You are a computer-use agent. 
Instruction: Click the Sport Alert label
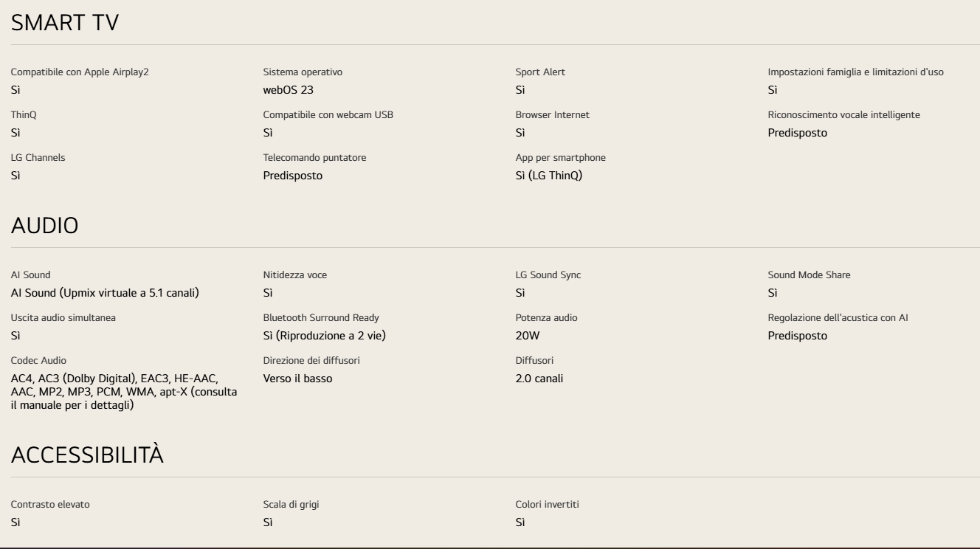pyautogui.click(x=540, y=72)
